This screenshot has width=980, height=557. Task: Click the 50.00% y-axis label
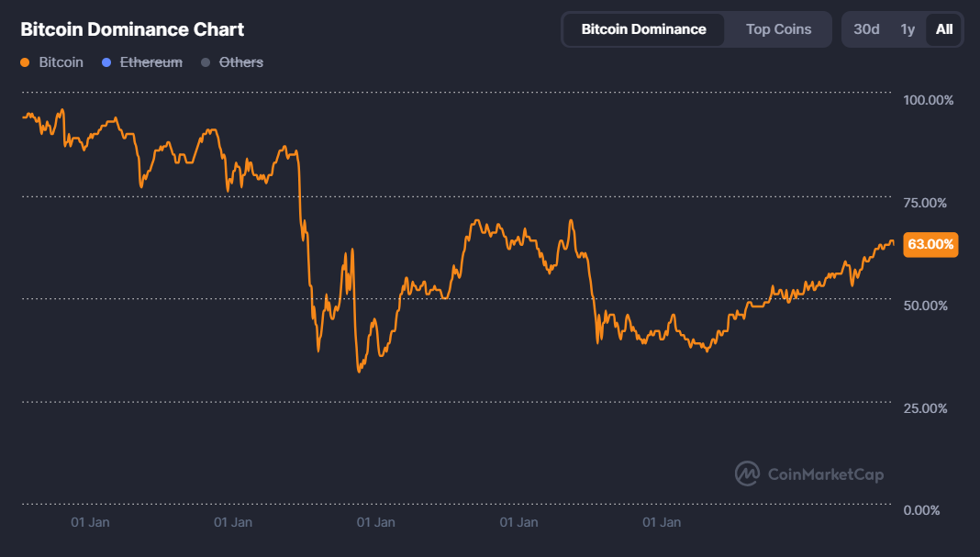929,305
